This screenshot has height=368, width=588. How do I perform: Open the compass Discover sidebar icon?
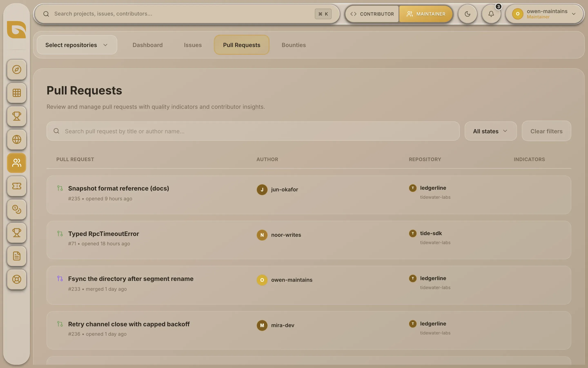click(x=17, y=70)
